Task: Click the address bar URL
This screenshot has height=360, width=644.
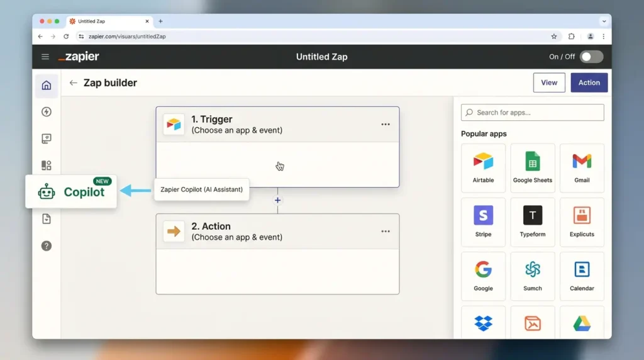Action: click(127, 37)
